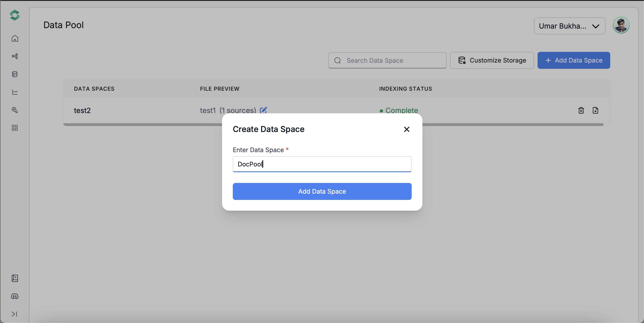Expand the sidebar with arrow icon
This screenshot has width=644, height=323.
(x=14, y=314)
